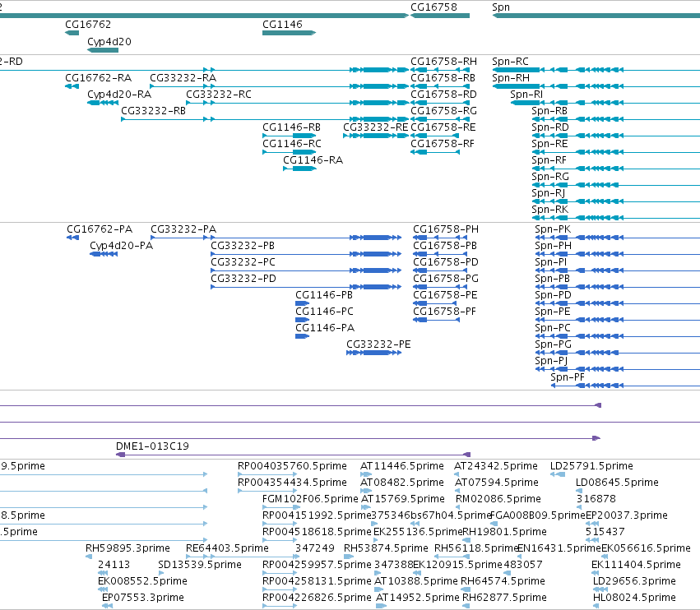Select EST SD13539.5prime
The height and width of the screenshot is (610, 700).
(x=200, y=565)
